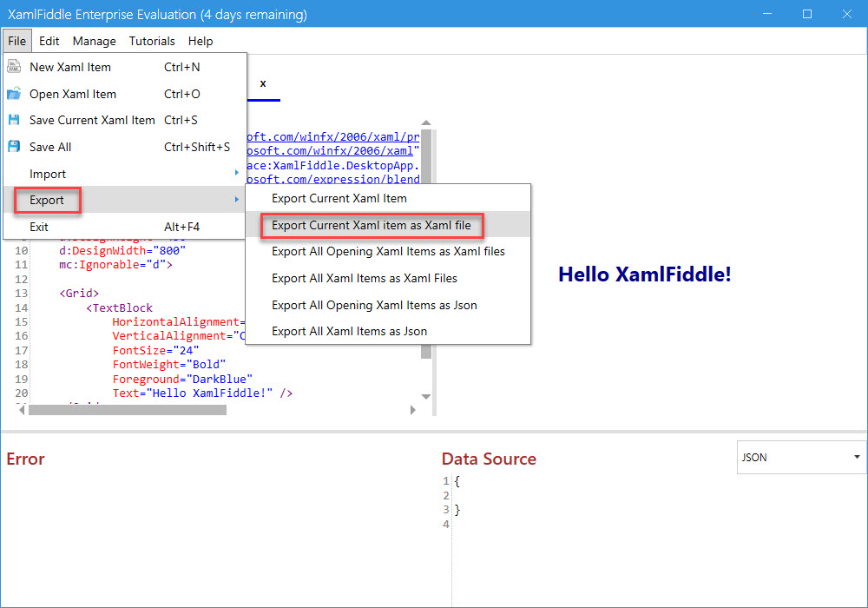868x608 pixels.
Task: Click the <Grid> tag on line 13
Action: pos(79,293)
